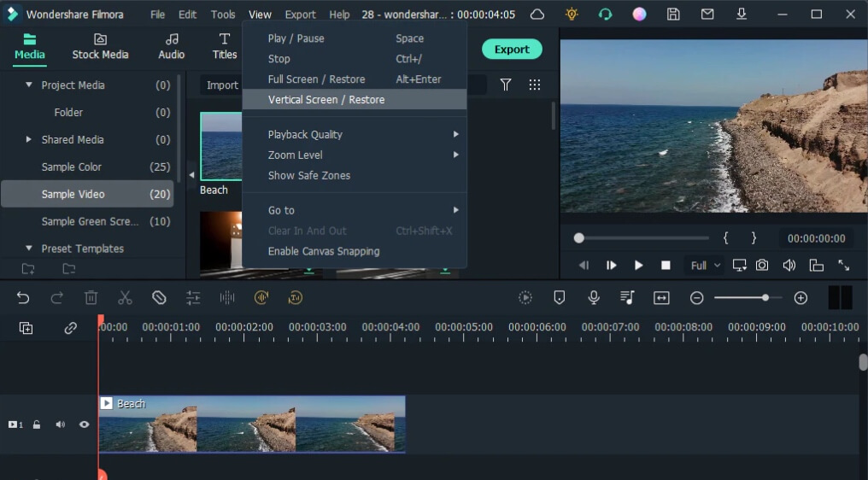
Task: Click the download icon in title bar
Action: (742, 15)
